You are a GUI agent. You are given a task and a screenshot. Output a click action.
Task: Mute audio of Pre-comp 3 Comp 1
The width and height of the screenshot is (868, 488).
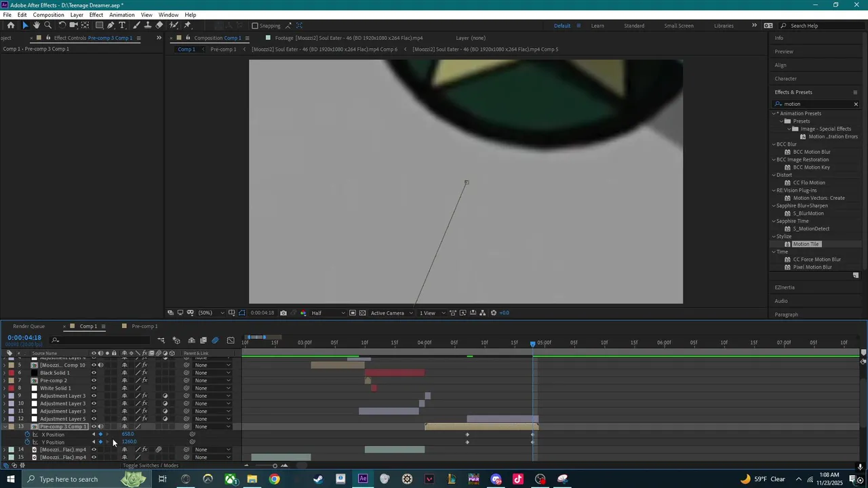coord(101,427)
